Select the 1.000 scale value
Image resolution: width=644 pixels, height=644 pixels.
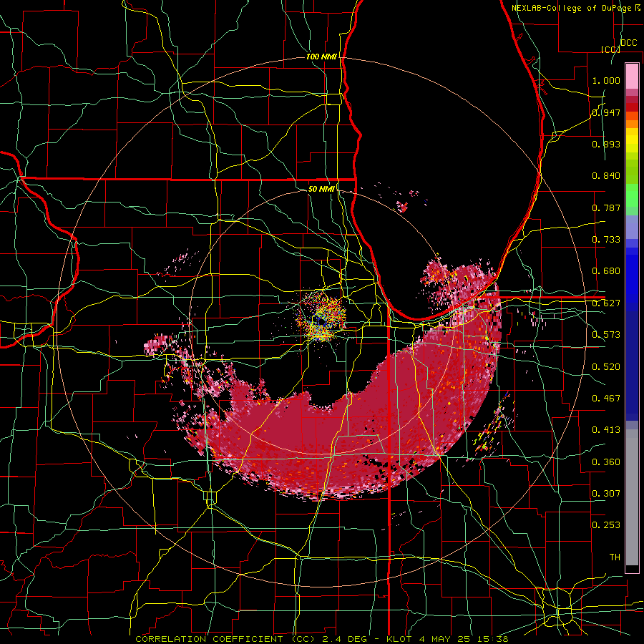[x=606, y=80]
